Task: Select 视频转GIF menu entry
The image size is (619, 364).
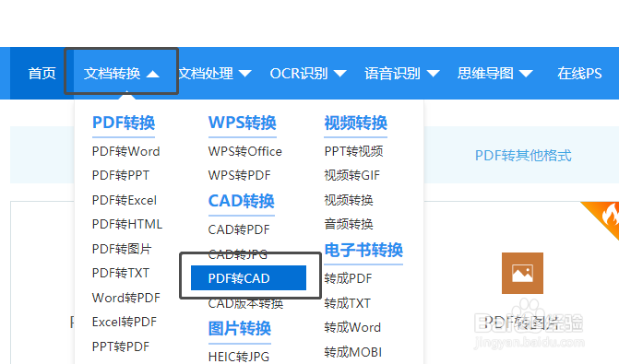Action: point(351,175)
